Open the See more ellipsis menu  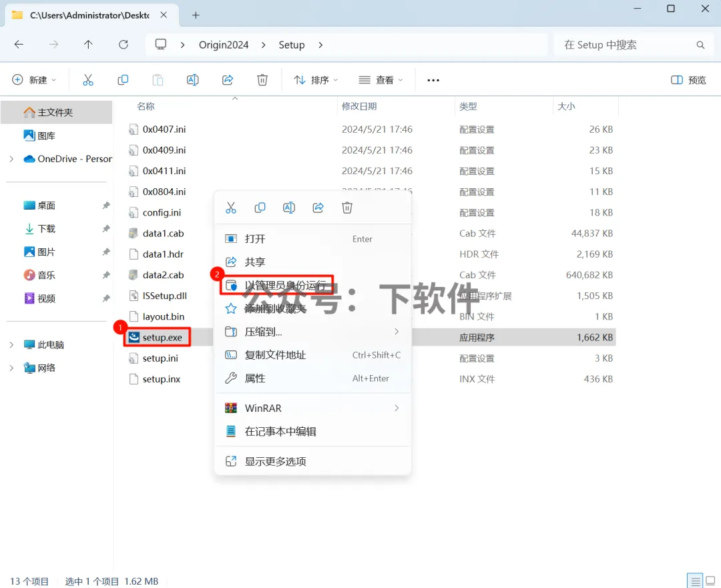pyautogui.click(x=433, y=80)
